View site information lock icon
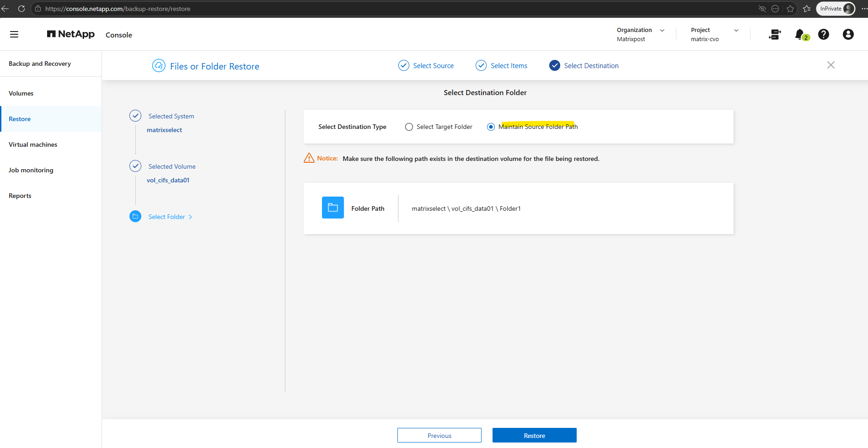Viewport: 868px width, 448px height. 38,9
